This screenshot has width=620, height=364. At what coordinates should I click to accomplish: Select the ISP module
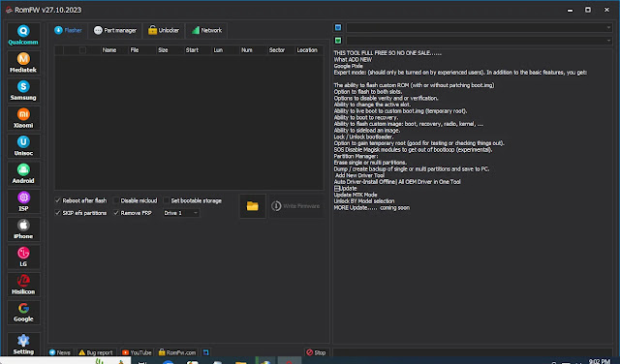(23, 201)
